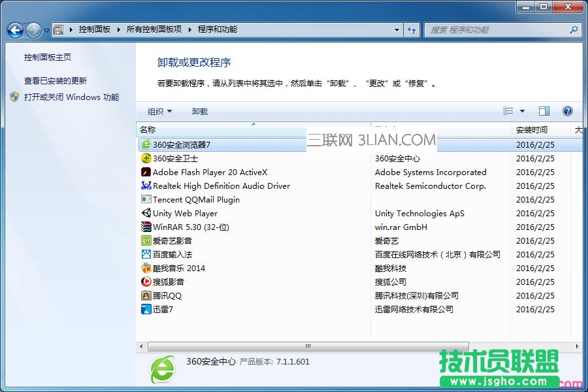
Task: Select the 360安全卫士 program name
Action: pos(175,159)
